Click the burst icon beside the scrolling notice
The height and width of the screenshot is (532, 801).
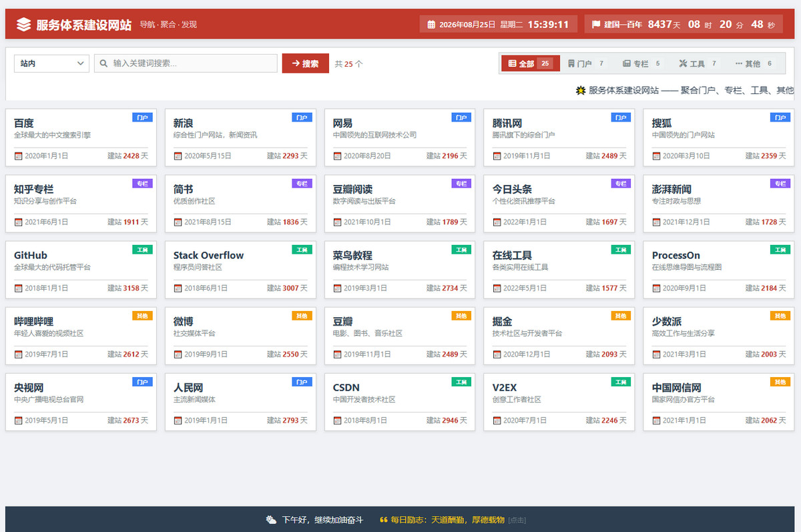coord(581,90)
